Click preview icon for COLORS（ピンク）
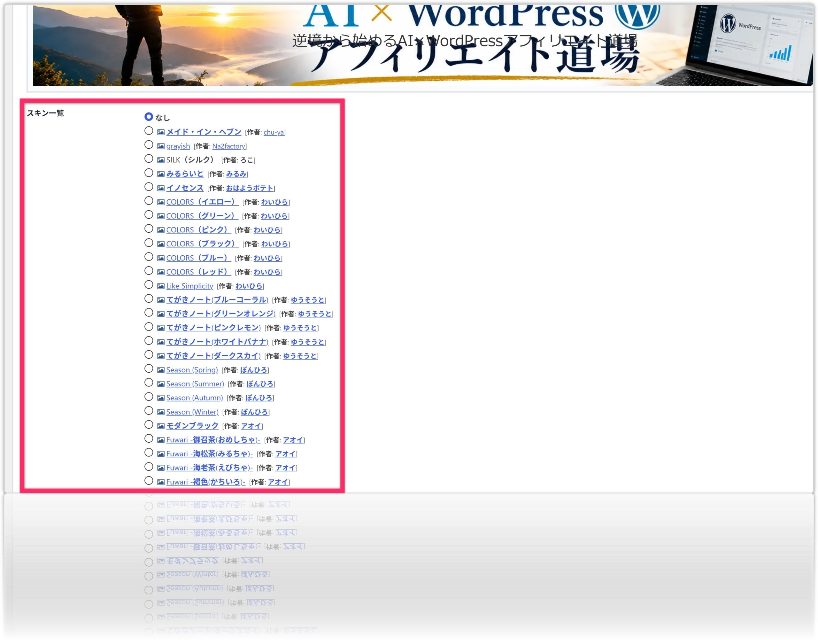This screenshot has width=818, height=644. 161,230
